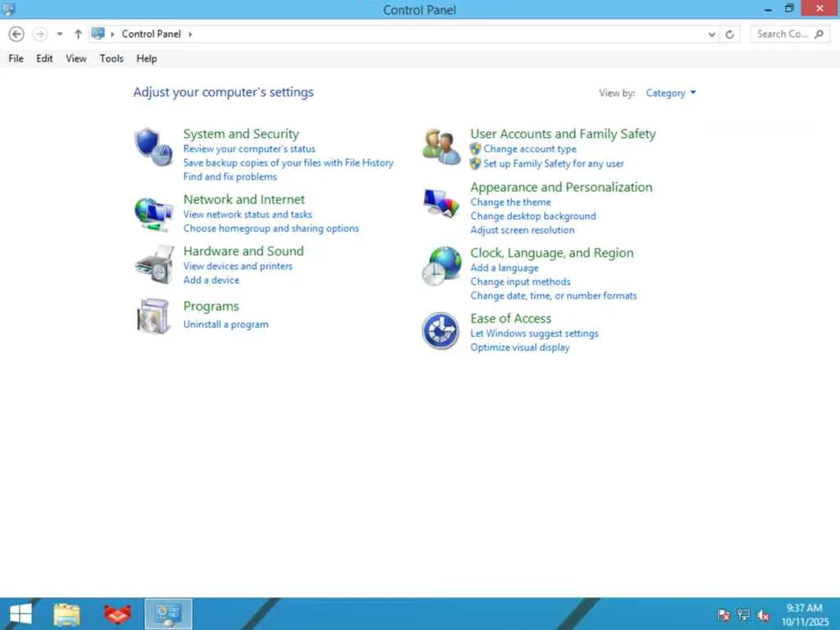Viewport: 840px width, 630px height.
Task: Open File Explorer from the taskbar
Action: tap(67, 614)
